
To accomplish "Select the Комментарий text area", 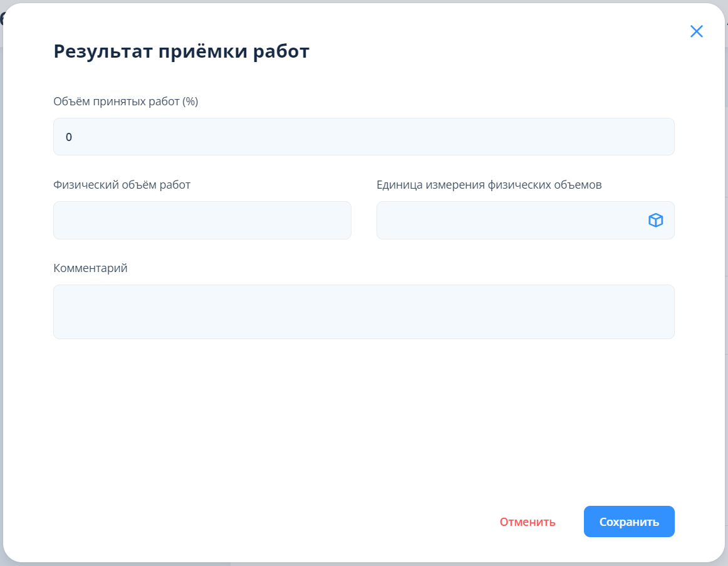I will 363,312.
